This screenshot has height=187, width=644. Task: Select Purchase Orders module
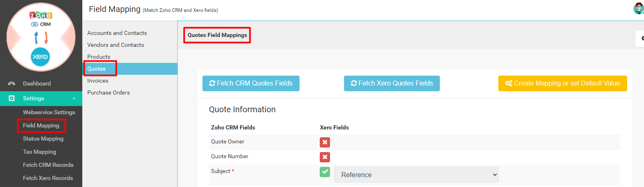coord(109,92)
